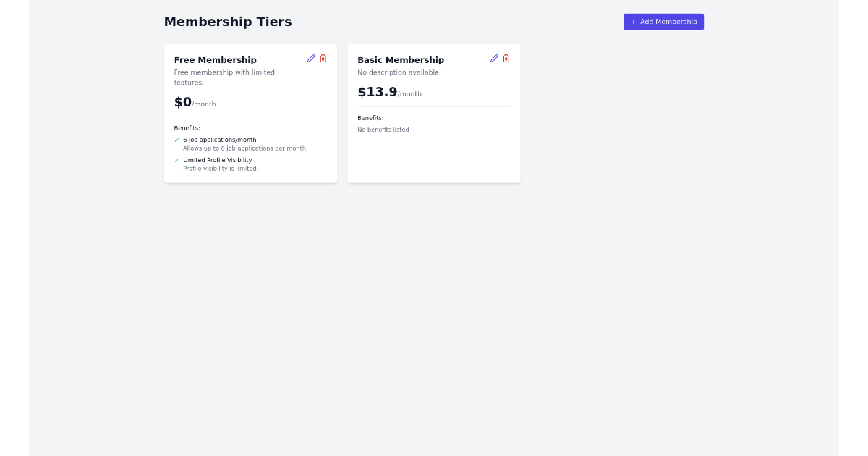Click No description available on Basic Membership

[398, 72]
